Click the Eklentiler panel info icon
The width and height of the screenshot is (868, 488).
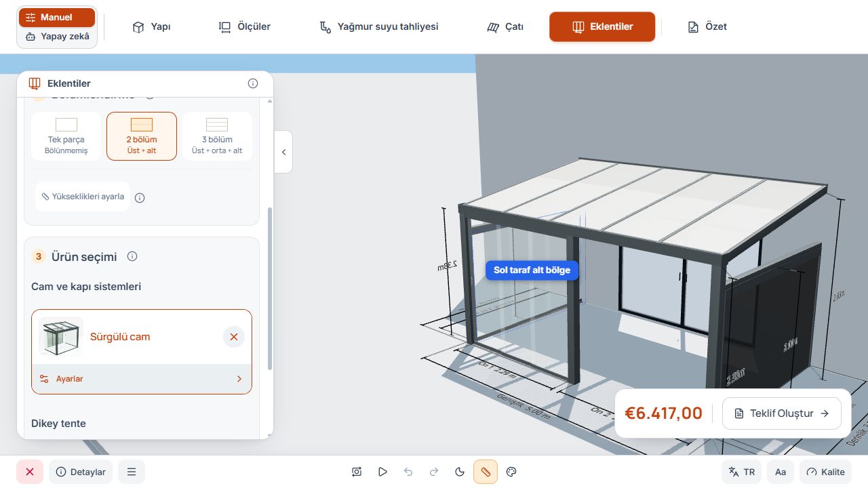pos(253,83)
